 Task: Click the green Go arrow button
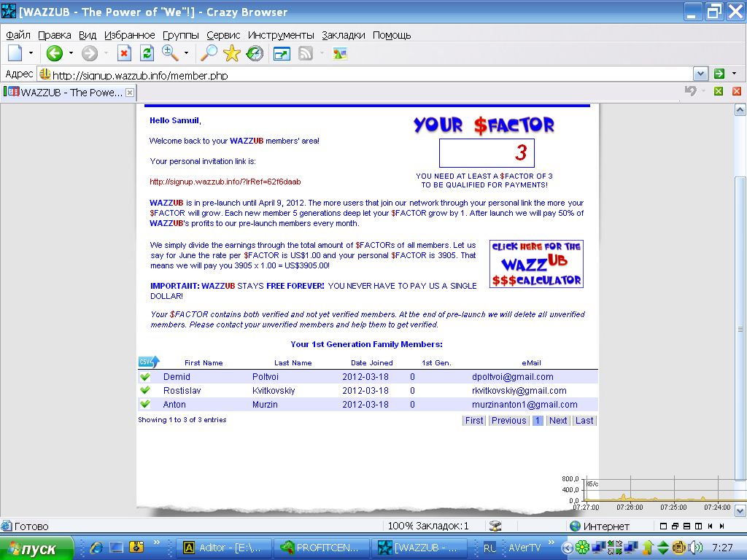pos(719,74)
